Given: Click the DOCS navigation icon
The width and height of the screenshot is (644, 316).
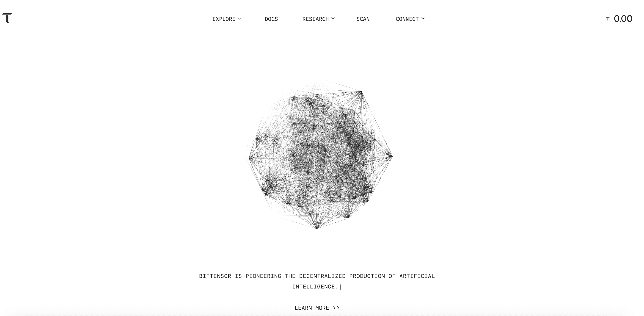Looking at the screenshot, I should click(272, 19).
